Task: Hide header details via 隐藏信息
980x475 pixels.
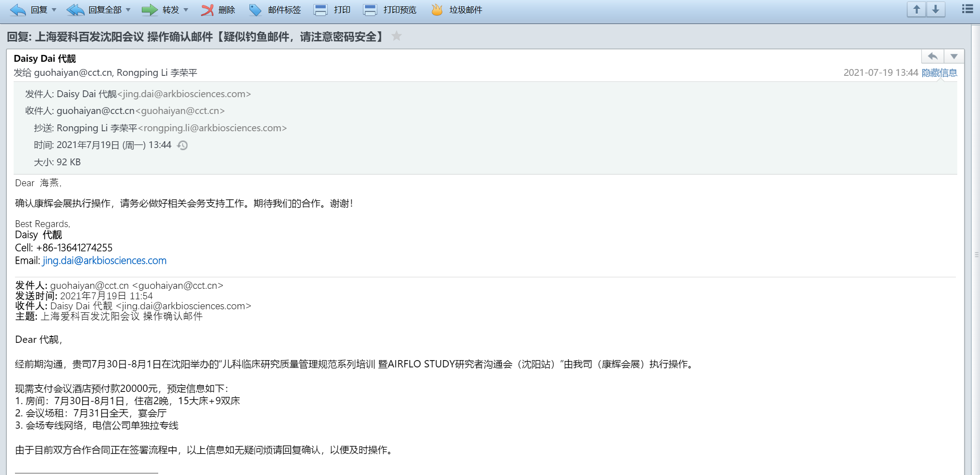Action: tap(939, 73)
